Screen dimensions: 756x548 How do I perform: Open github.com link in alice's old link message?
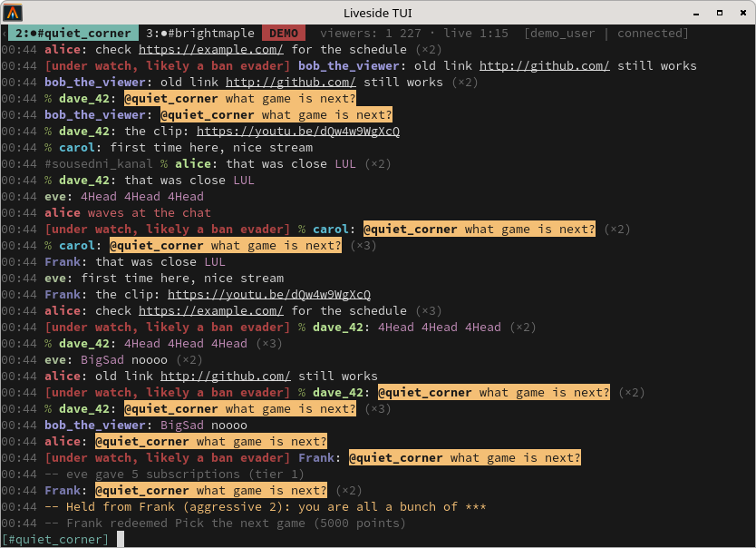coord(226,377)
